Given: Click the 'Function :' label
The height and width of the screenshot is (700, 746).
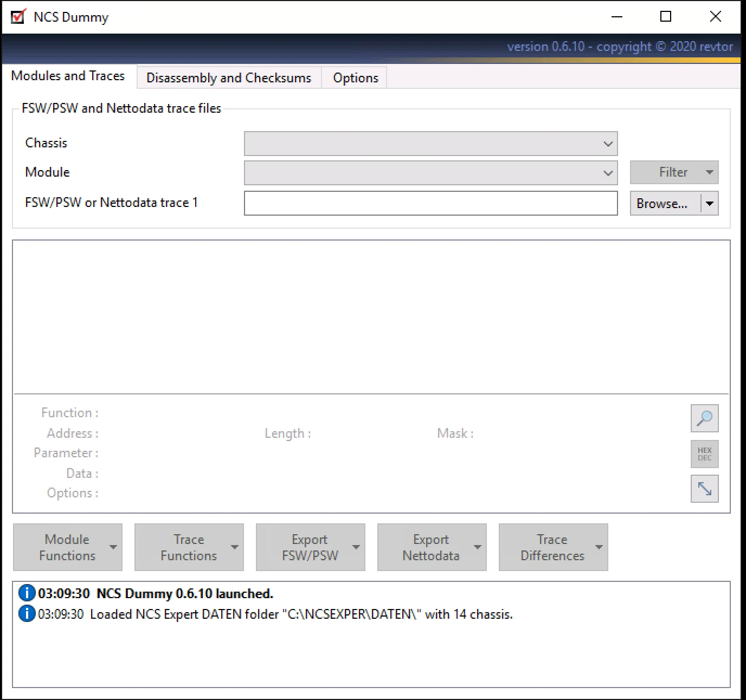Looking at the screenshot, I should (x=70, y=413).
